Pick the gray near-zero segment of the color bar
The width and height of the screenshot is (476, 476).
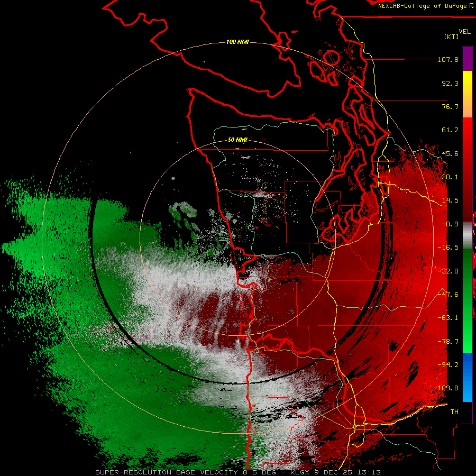pos(467,235)
